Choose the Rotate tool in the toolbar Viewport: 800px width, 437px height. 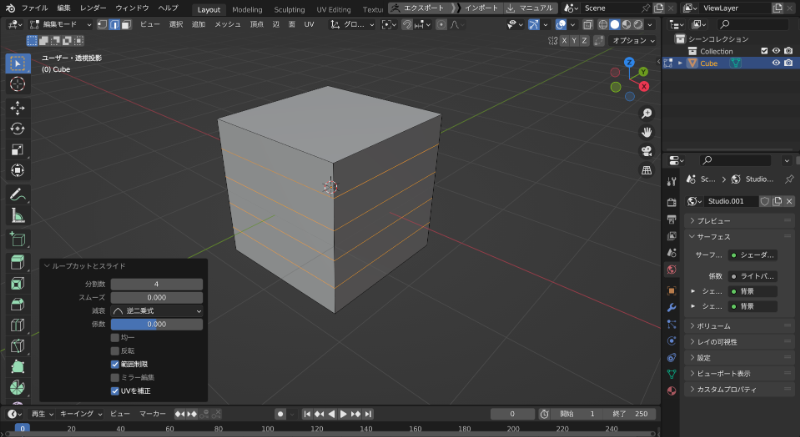pos(17,128)
